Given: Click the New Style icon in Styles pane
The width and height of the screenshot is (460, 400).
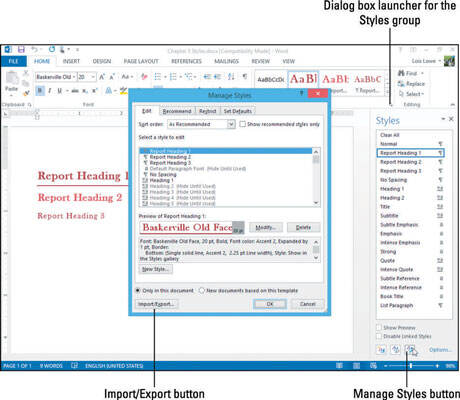Looking at the screenshot, I should coord(381,349).
